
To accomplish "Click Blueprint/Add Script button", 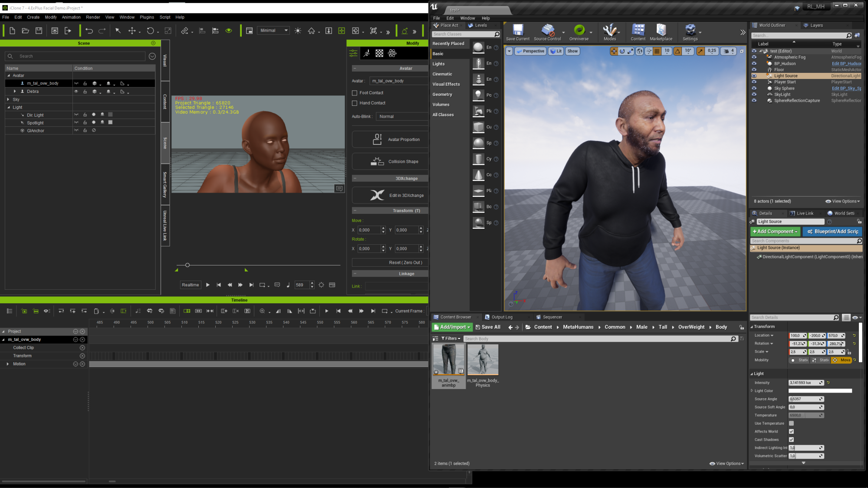I will click(x=832, y=232).
